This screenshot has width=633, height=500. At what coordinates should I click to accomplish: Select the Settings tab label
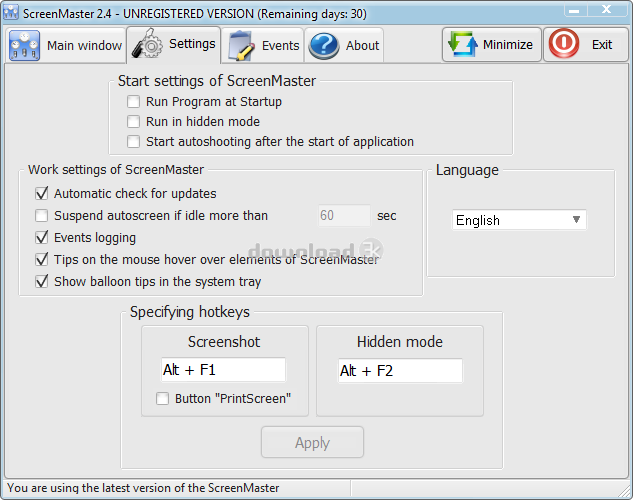click(192, 44)
